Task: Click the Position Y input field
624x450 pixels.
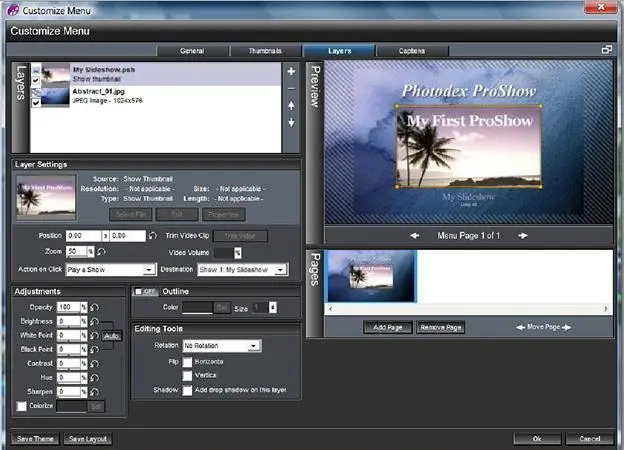Action: (x=128, y=236)
